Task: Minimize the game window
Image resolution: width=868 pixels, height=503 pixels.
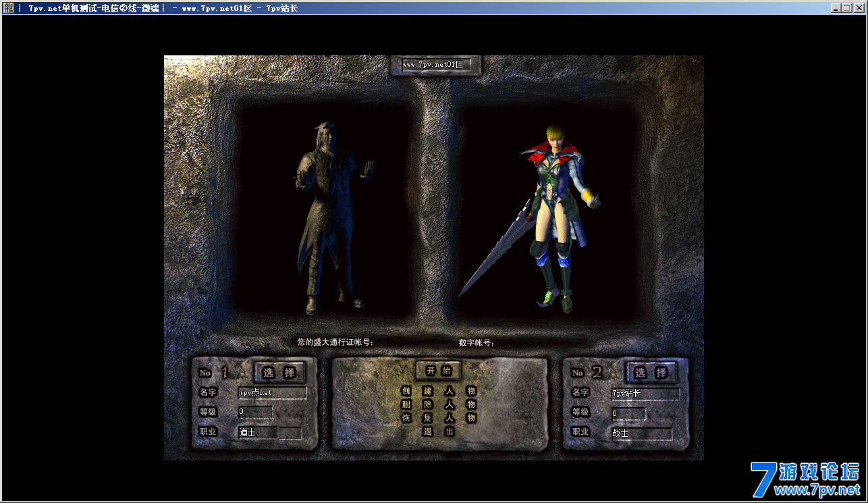Action: 836,8
